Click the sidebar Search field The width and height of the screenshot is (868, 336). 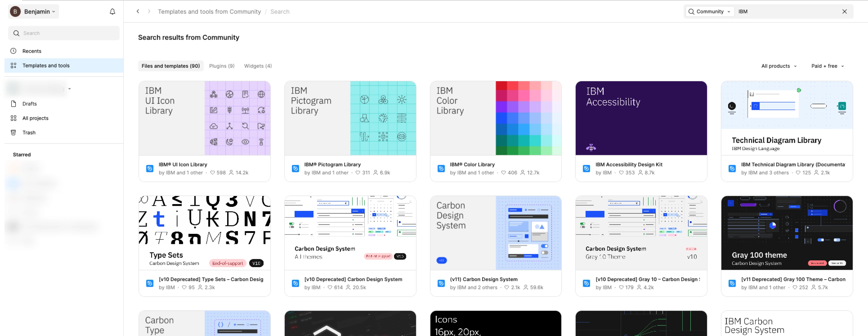tap(64, 33)
